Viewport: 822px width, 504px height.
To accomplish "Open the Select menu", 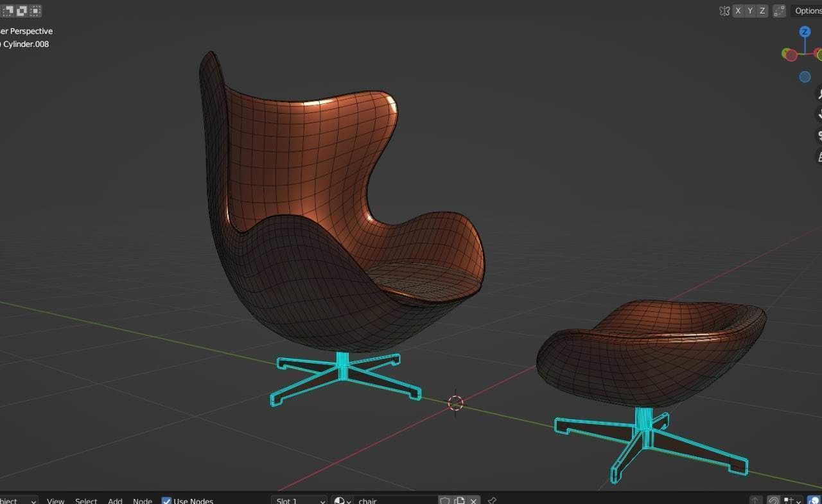I will tap(86, 501).
